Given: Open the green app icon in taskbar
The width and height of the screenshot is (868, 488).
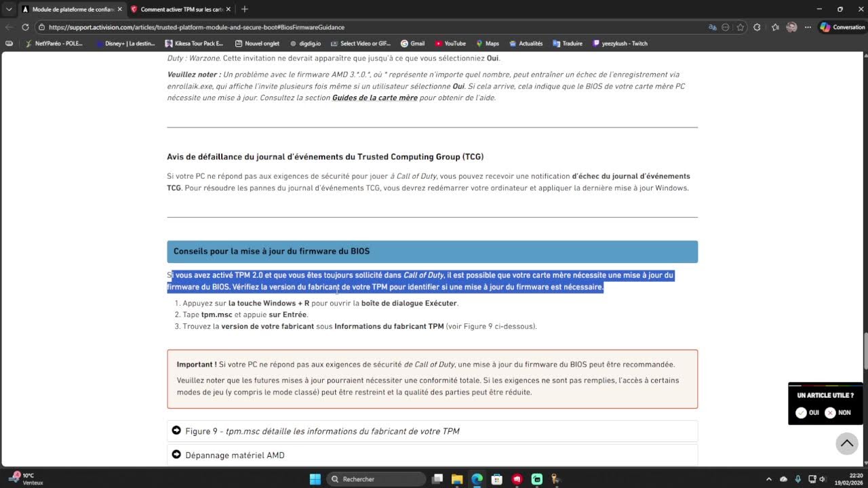Looking at the screenshot, I should pyautogui.click(x=537, y=479).
